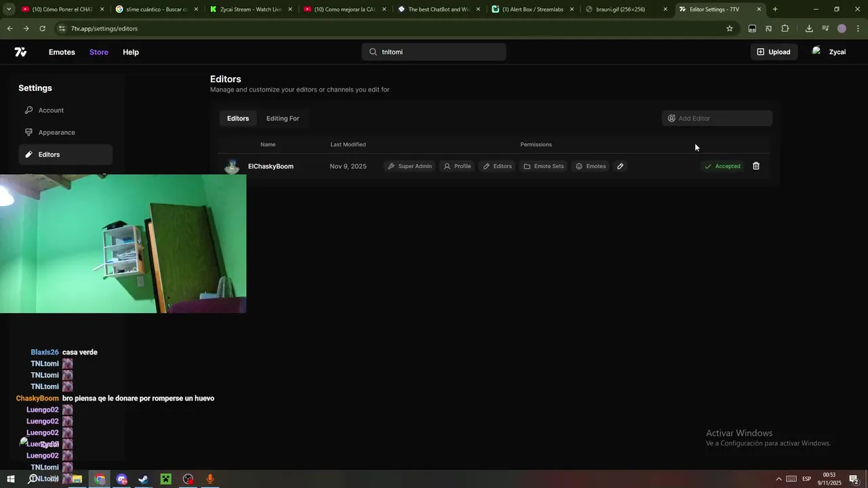Switch to The best ChatBot tab
This screenshot has height=488, width=868.
point(439,9)
